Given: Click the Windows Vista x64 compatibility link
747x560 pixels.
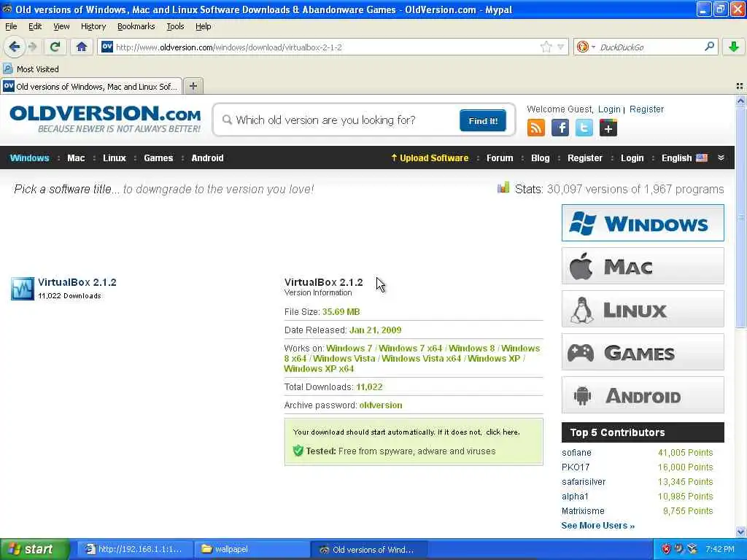Looking at the screenshot, I should pyautogui.click(x=421, y=358).
